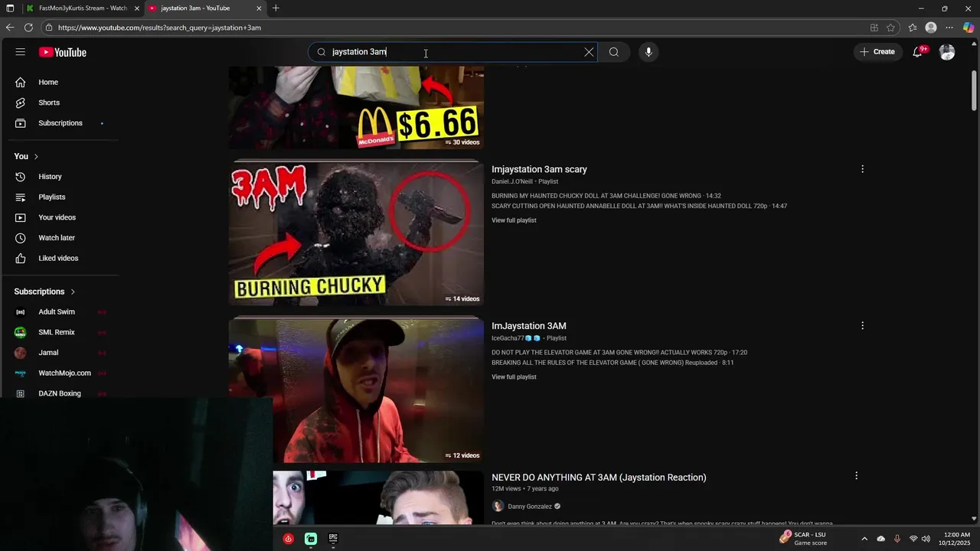This screenshot has width=980, height=551.
Task: Open the Jaystation Reaction video thumbnail
Action: pos(378,498)
